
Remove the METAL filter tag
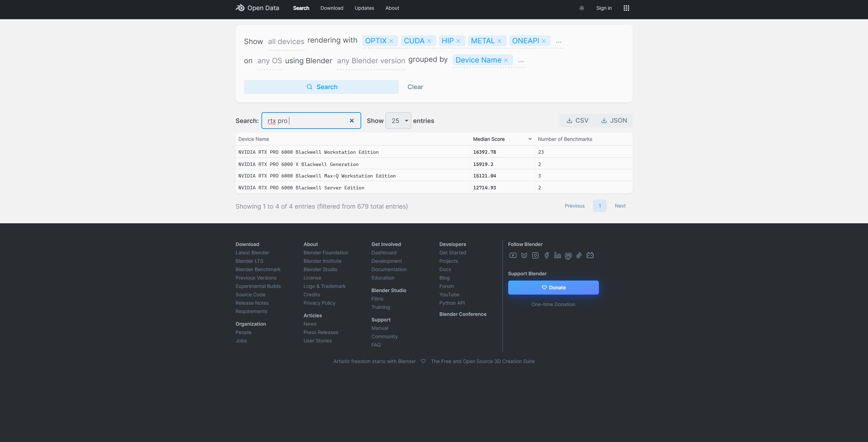(x=499, y=41)
